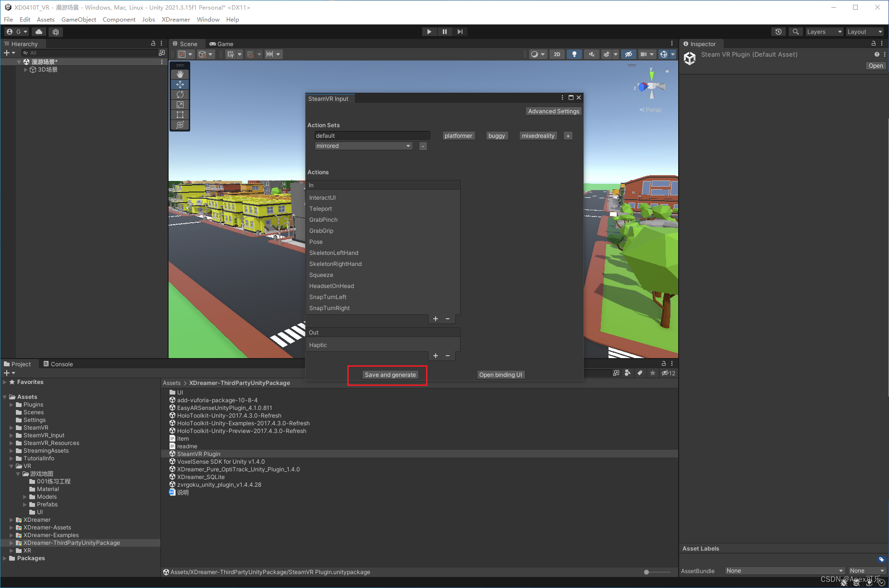Expand the 3D场景 object in Hierarchy

pos(26,70)
